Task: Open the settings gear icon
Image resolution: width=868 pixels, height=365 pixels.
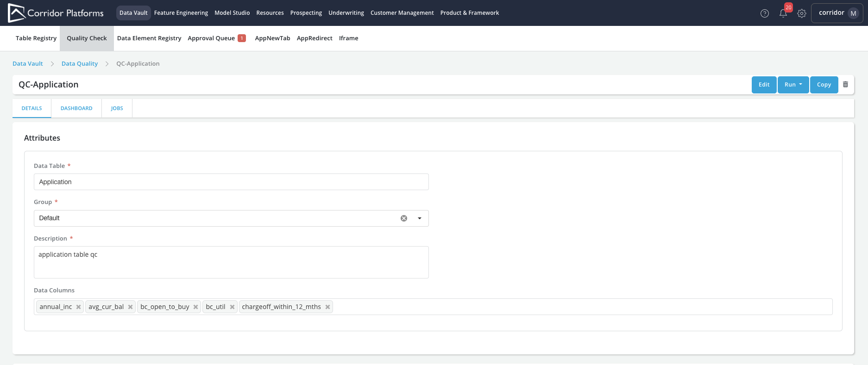Action: (x=802, y=13)
